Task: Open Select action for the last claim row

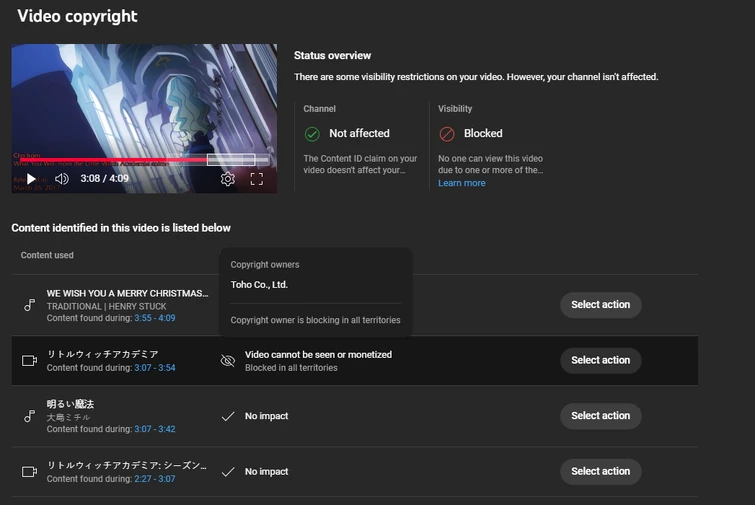Action: (x=600, y=471)
